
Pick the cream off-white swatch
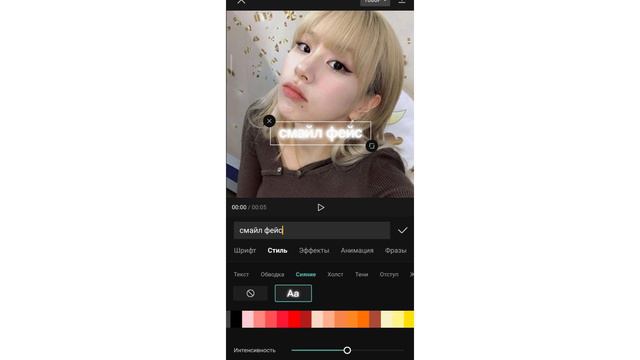point(387,319)
